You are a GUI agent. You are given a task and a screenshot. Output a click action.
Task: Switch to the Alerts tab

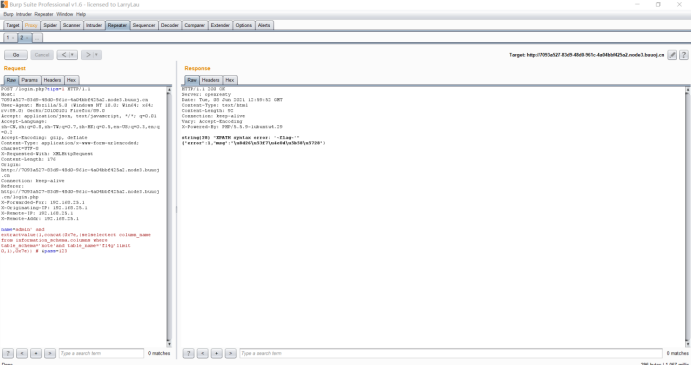click(x=264, y=25)
